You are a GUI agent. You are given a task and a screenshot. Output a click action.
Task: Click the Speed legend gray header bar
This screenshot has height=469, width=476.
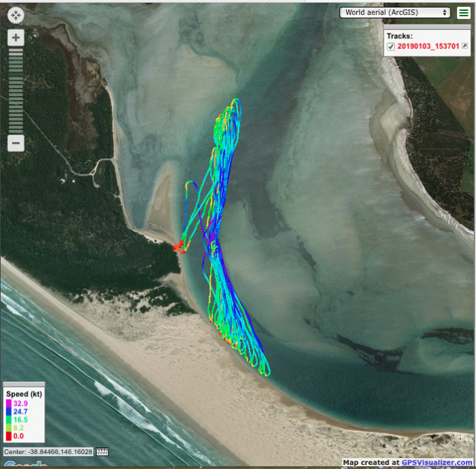(24, 385)
